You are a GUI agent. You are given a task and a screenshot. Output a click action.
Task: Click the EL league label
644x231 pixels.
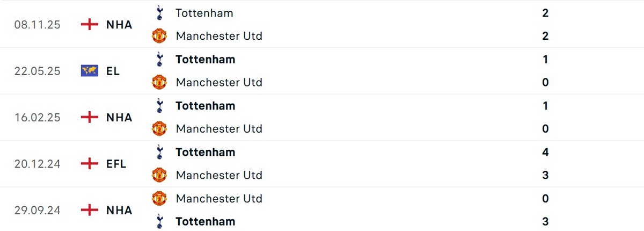113,71
